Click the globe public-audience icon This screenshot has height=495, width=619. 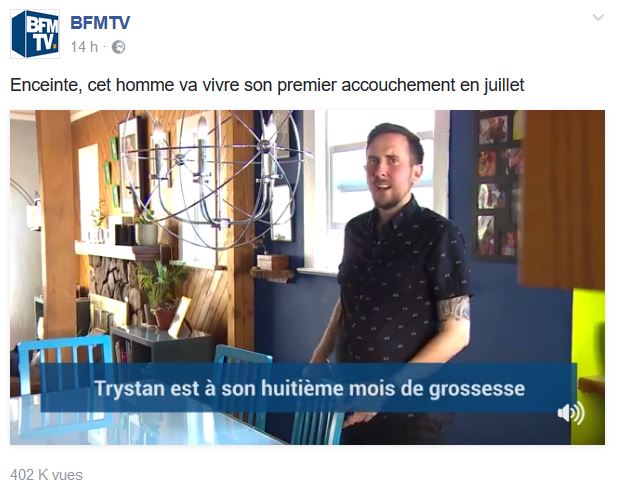tap(118, 47)
